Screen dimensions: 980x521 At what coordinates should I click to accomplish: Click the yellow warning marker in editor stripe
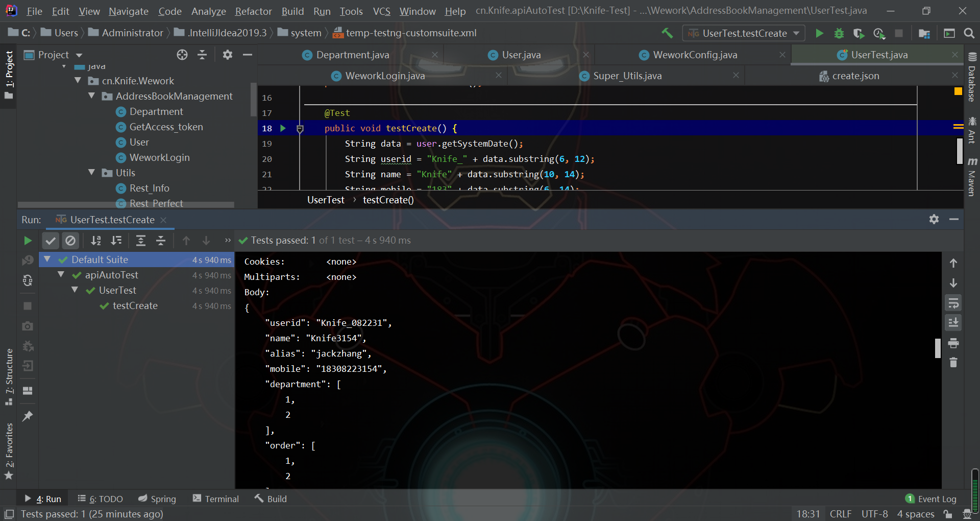[958, 91]
